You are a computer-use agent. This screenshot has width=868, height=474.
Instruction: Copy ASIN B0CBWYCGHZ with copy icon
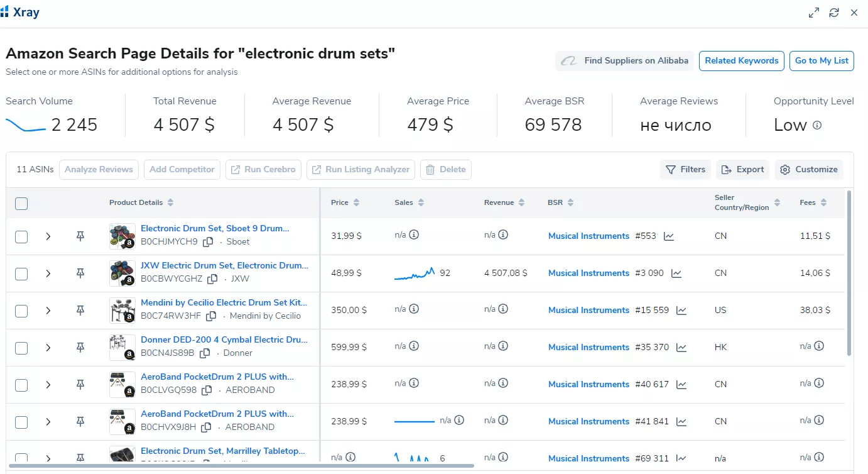(213, 278)
